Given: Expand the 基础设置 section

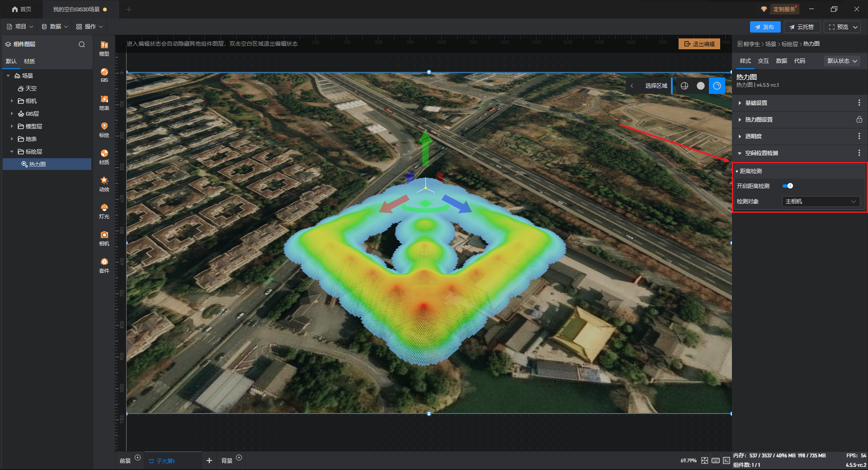Looking at the screenshot, I should point(756,103).
